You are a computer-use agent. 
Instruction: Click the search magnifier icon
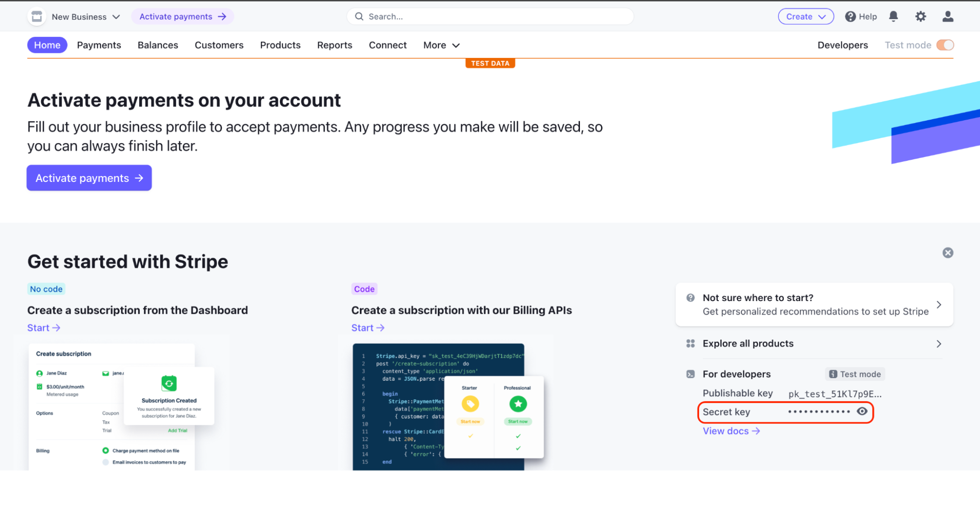coord(359,17)
